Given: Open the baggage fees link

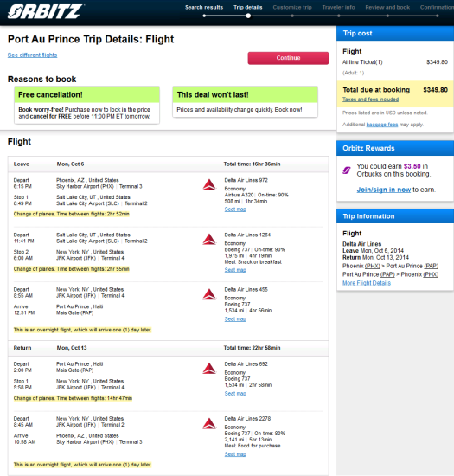Looking at the screenshot, I should (x=382, y=125).
